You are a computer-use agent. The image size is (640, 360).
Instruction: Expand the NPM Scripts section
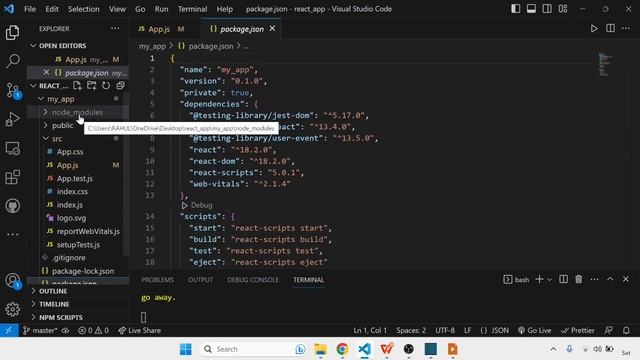[33, 317]
